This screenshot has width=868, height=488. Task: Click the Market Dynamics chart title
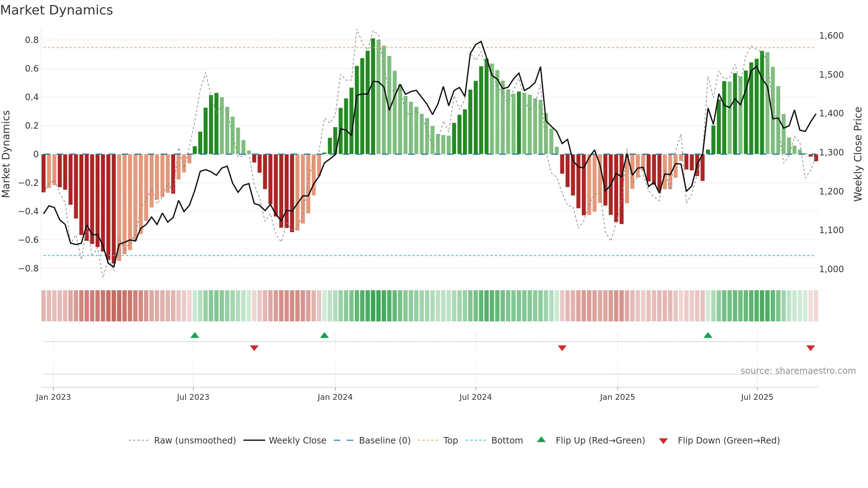coord(57,10)
